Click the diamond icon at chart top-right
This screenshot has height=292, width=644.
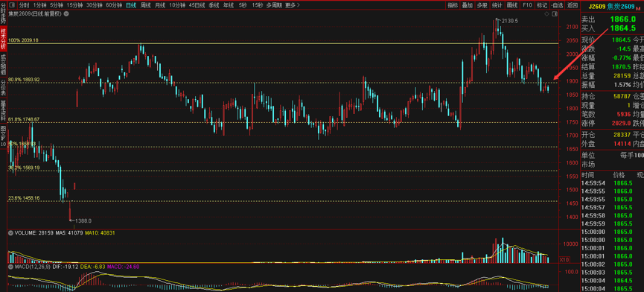tap(546, 13)
